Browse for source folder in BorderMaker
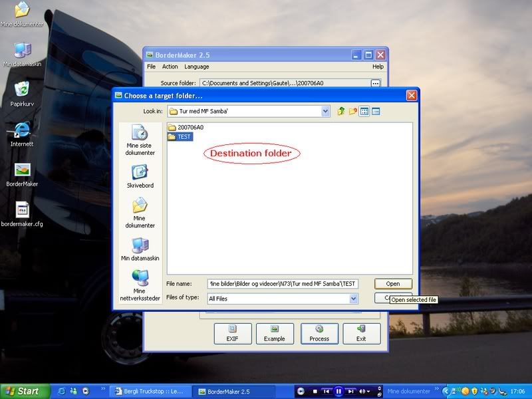The height and width of the screenshot is (399, 532). coord(375,83)
